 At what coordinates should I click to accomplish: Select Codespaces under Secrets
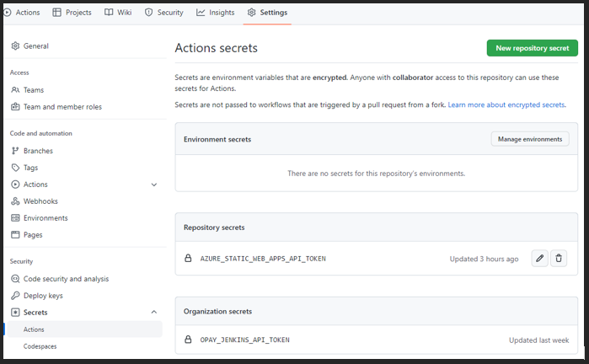coord(40,346)
